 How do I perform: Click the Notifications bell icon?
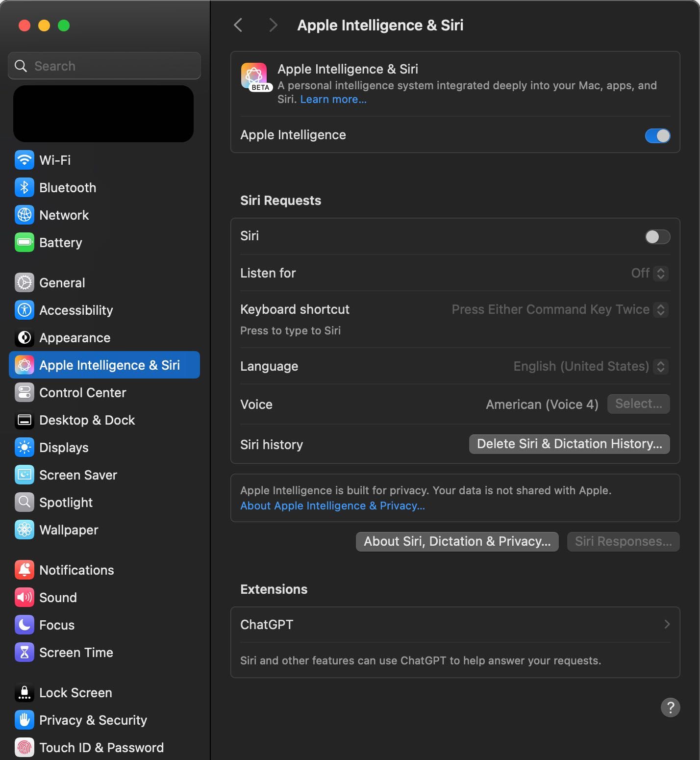(25, 570)
